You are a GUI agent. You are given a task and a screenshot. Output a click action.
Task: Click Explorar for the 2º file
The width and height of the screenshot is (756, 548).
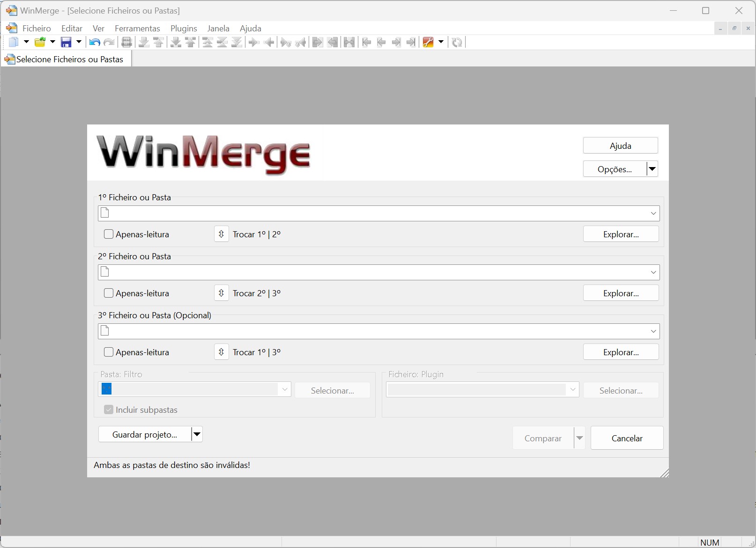click(621, 293)
